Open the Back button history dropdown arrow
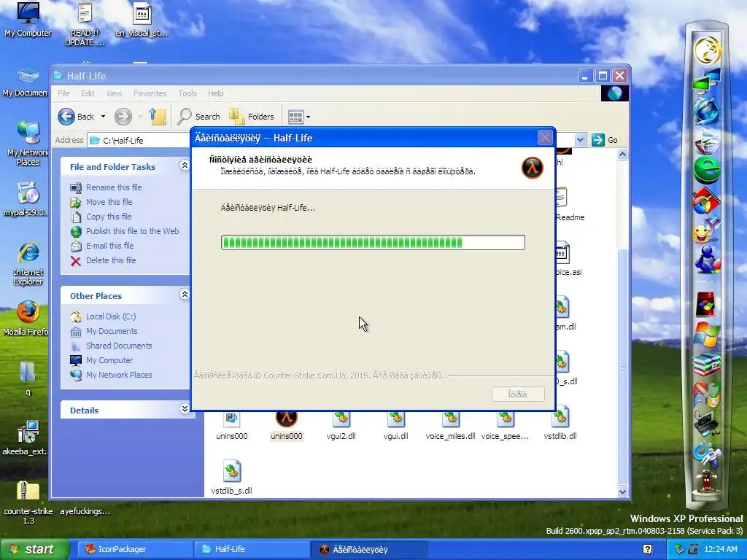Viewport: 747px width, 560px height. 103,116
